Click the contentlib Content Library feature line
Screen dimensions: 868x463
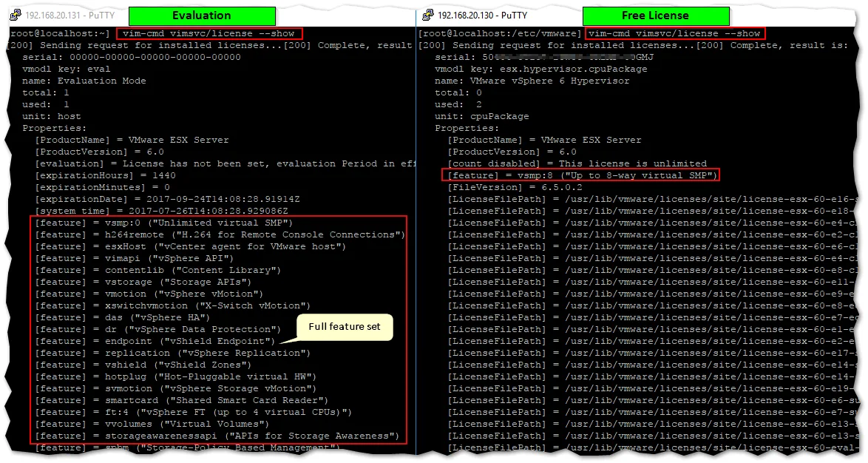pyautogui.click(x=157, y=270)
